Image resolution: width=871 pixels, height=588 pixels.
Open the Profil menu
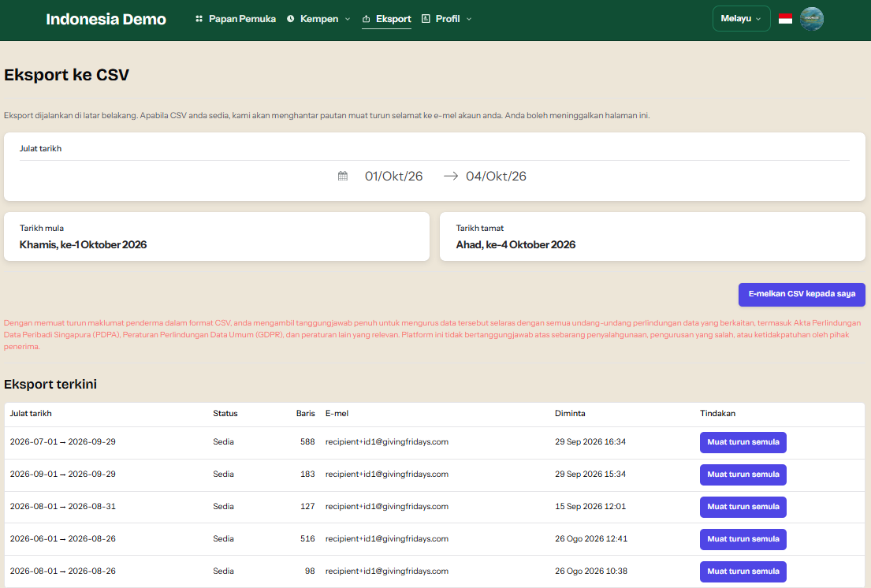447,19
